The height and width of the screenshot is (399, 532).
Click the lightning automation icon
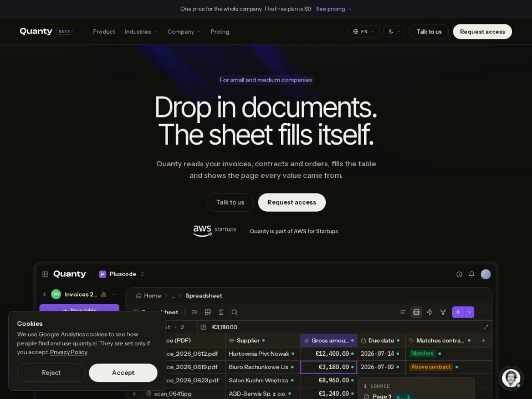pos(429,312)
